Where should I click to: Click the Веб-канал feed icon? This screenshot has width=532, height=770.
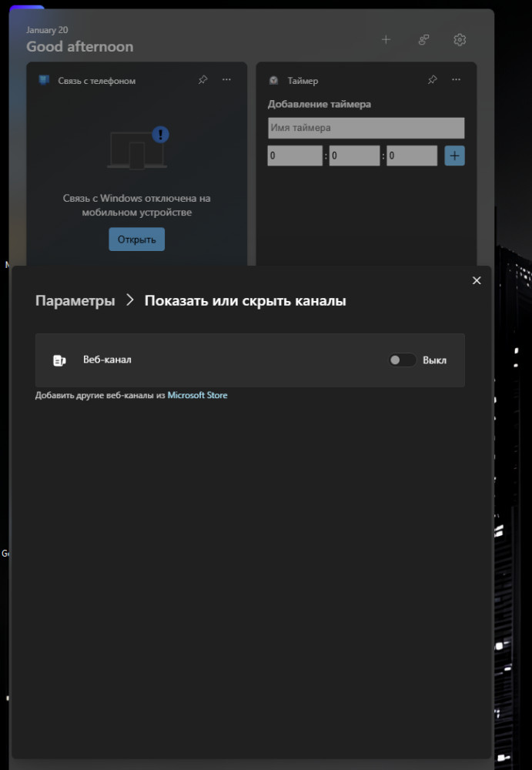click(x=59, y=360)
